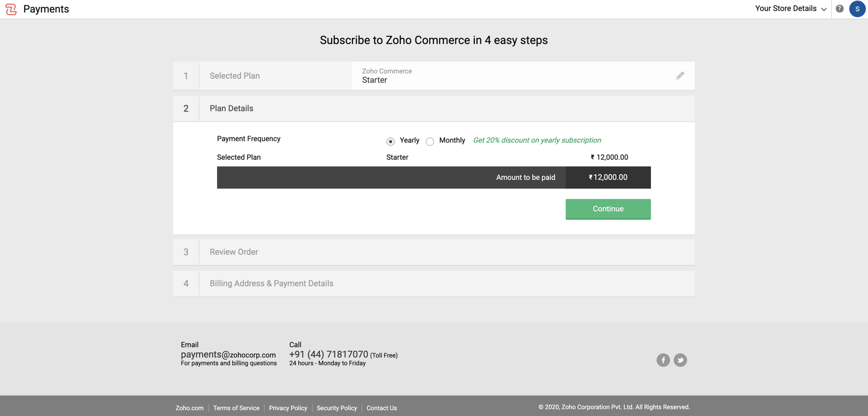The width and height of the screenshot is (868, 416).
Task: Expand the Review Order step
Action: point(434,252)
